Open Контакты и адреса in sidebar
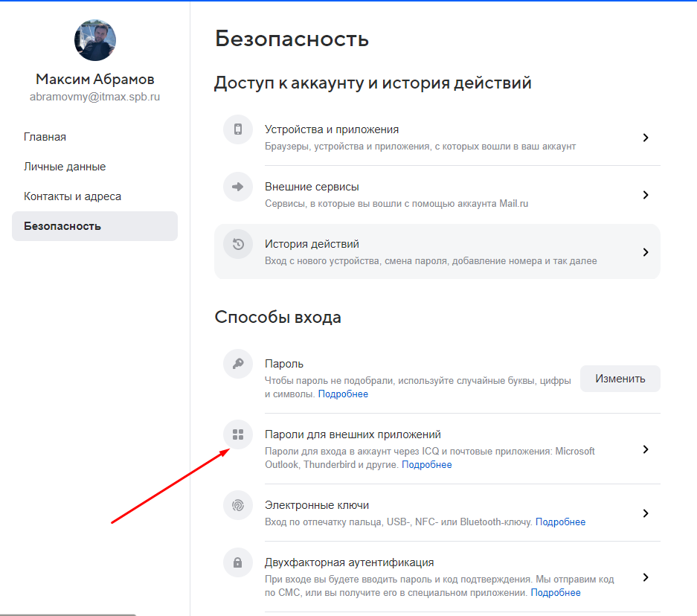The width and height of the screenshot is (697, 616). (72, 196)
